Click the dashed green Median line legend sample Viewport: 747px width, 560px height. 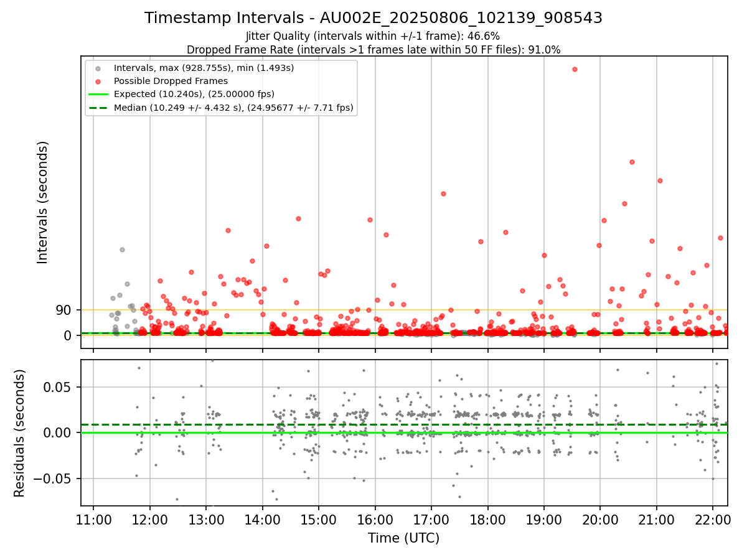pyautogui.click(x=97, y=108)
